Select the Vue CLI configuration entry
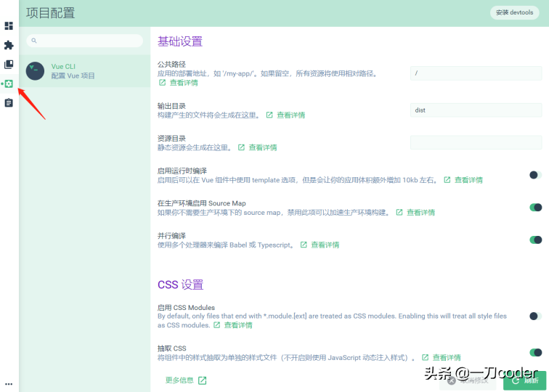Screen dimensions: 549x392 pos(85,71)
